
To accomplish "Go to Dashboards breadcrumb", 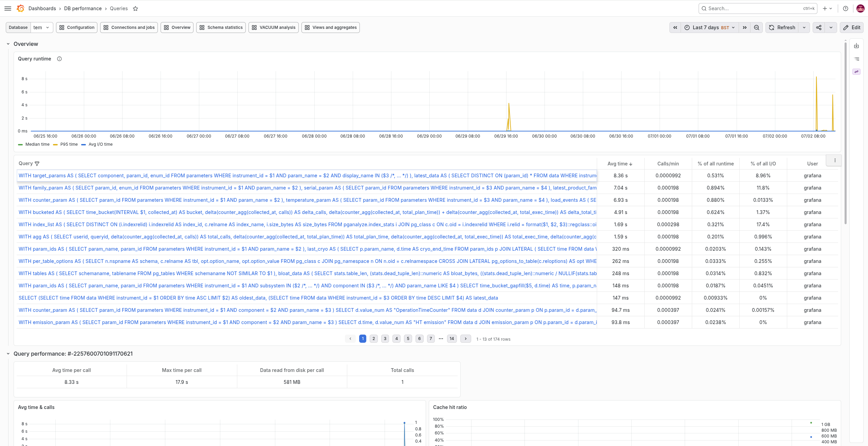I will (42, 8).
